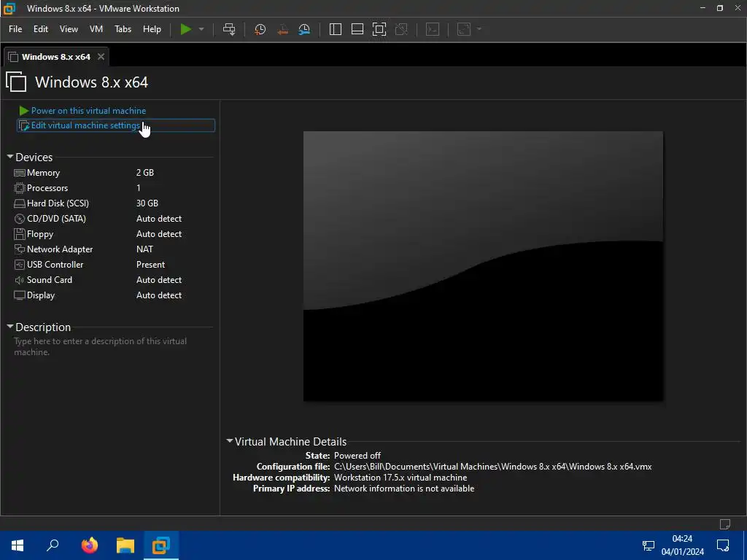The width and height of the screenshot is (747, 560).
Task: Select the Processors device label
Action: (47, 188)
